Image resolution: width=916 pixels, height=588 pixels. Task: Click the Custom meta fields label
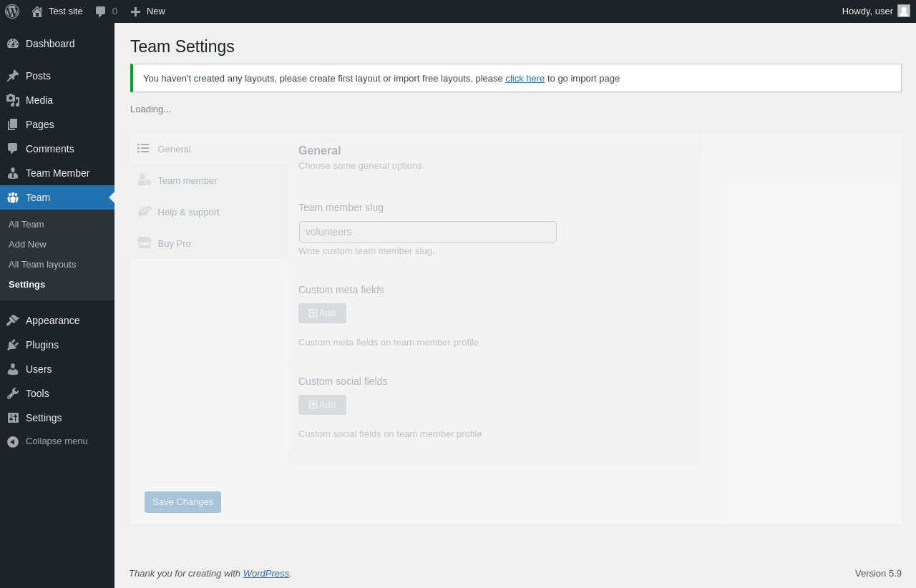click(341, 290)
